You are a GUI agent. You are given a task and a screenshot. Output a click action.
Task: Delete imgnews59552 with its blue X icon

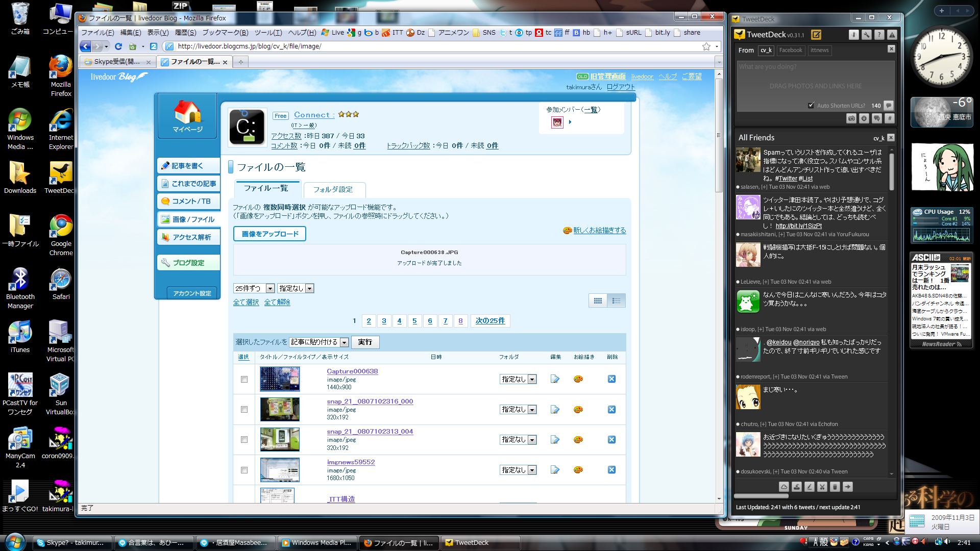(611, 470)
